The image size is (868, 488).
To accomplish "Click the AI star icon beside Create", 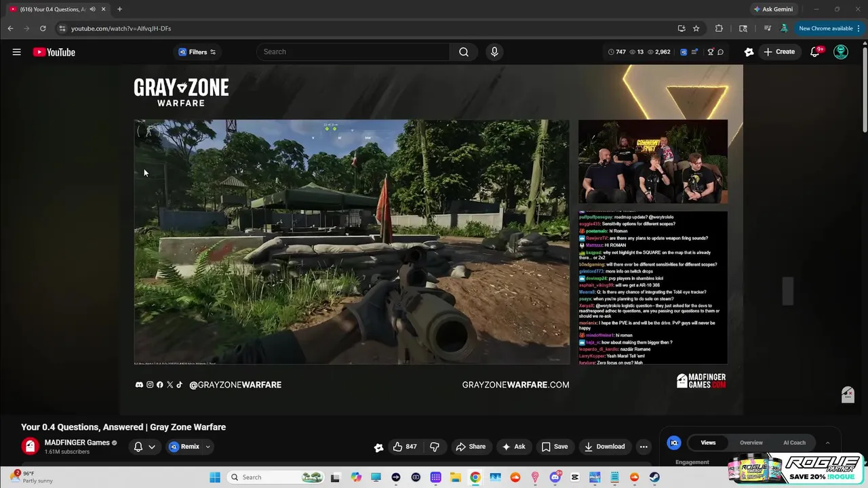I will [749, 52].
